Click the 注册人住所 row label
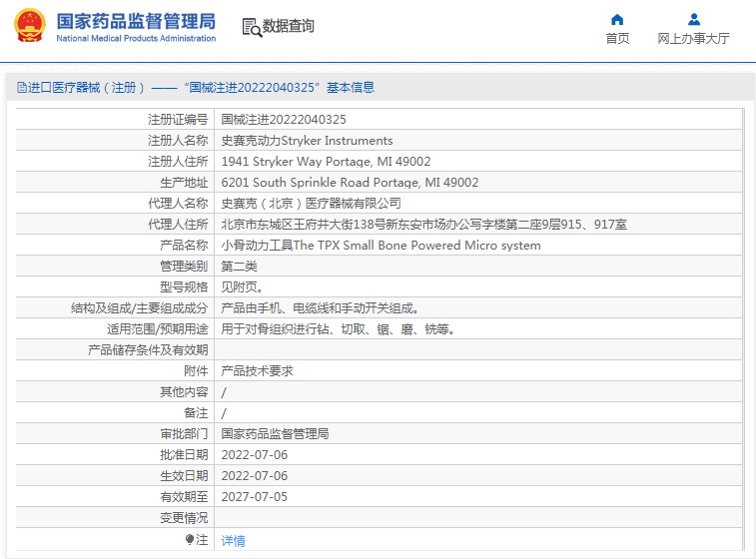756x559 pixels. 178,162
